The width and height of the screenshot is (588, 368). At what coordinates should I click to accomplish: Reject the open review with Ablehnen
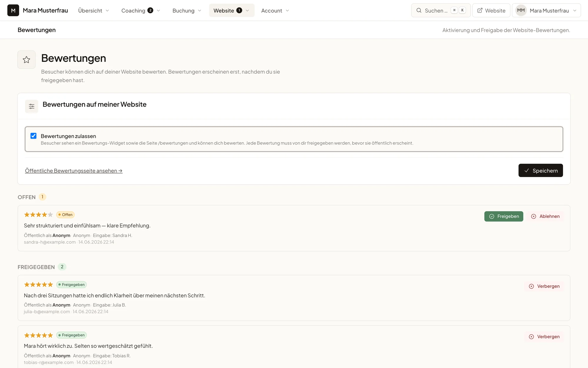[x=545, y=216]
